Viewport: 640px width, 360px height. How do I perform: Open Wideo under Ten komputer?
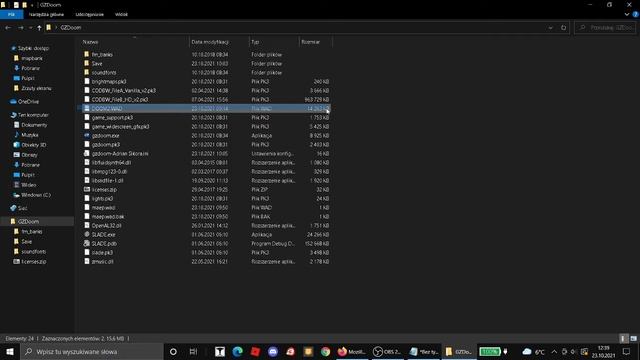pyautogui.click(x=29, y=185)
